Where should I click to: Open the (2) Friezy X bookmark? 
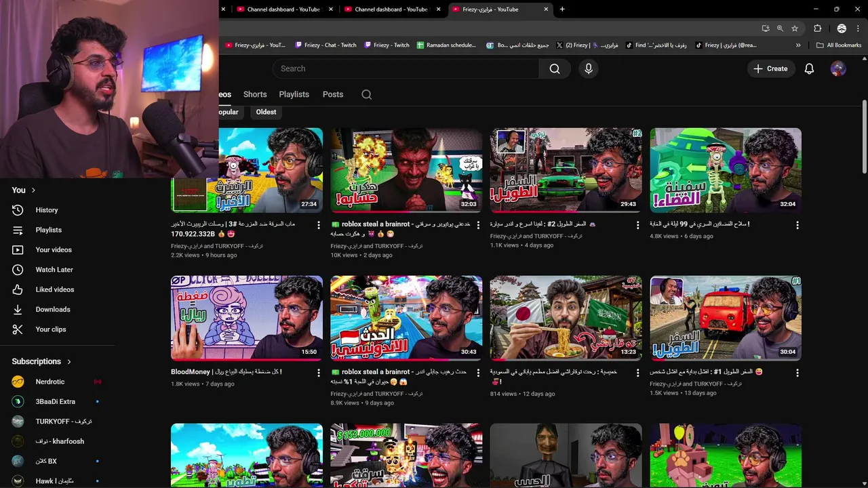click(587, 45)
